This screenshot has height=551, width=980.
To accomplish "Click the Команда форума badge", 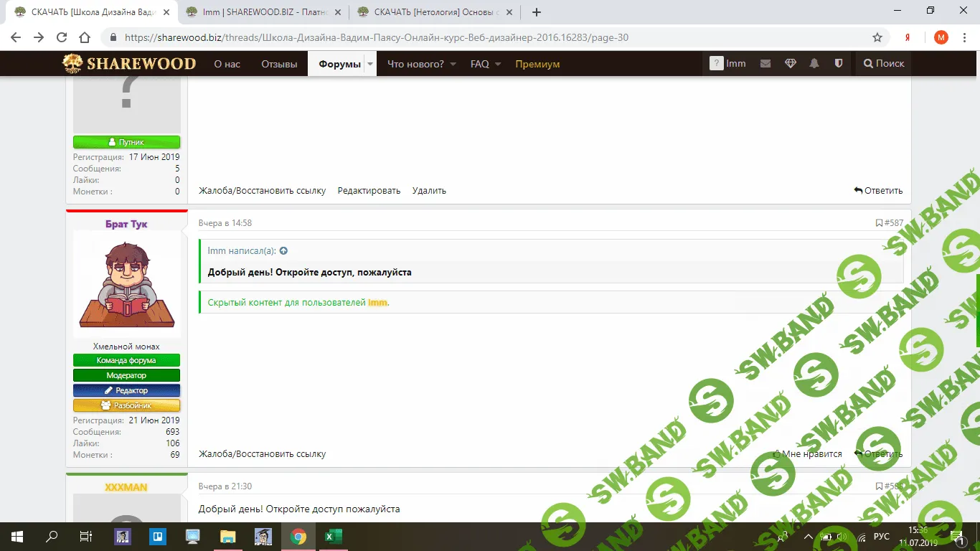I will pos(126,360).
